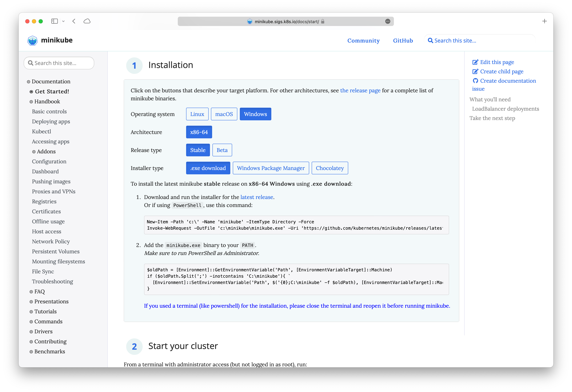Click the magnifier icon in the sidebar search

[x=31, y=63]
